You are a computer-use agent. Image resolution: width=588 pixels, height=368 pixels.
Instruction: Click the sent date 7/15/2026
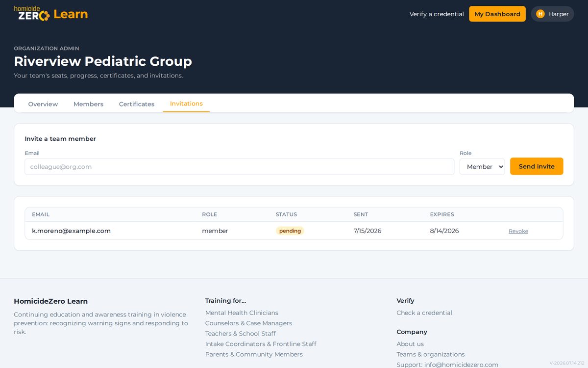tap(367, 231)
